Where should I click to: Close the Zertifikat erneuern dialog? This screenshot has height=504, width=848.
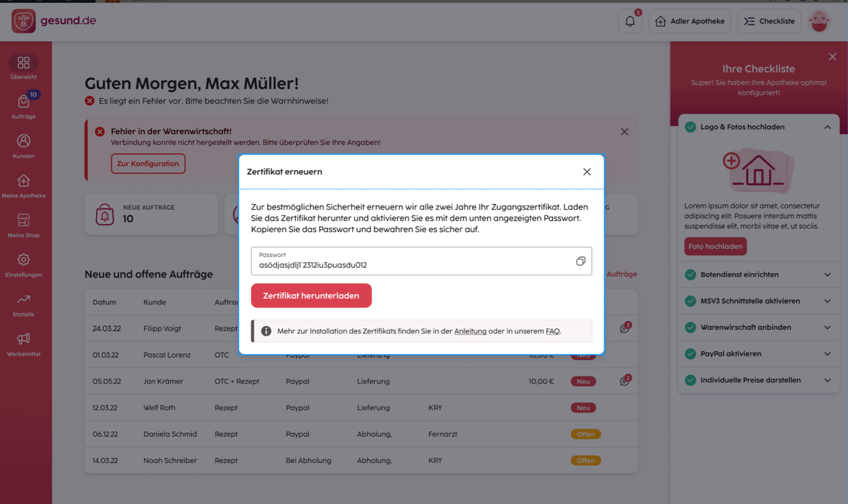(x=587, y=172)
